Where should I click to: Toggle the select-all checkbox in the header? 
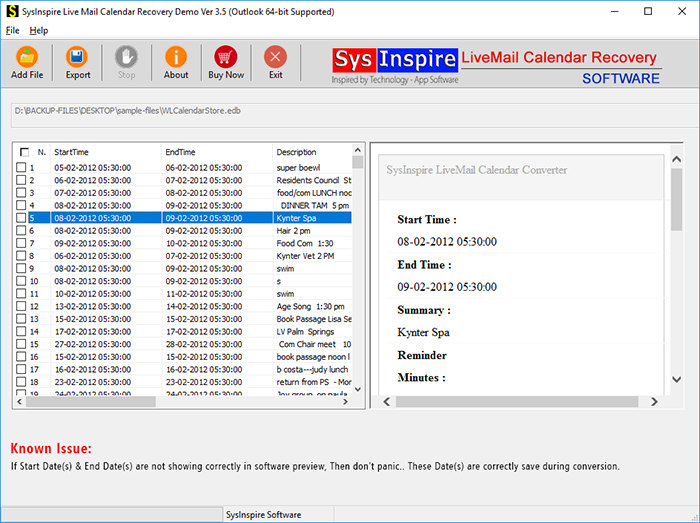pyautogui.click(x=25, y=152)
